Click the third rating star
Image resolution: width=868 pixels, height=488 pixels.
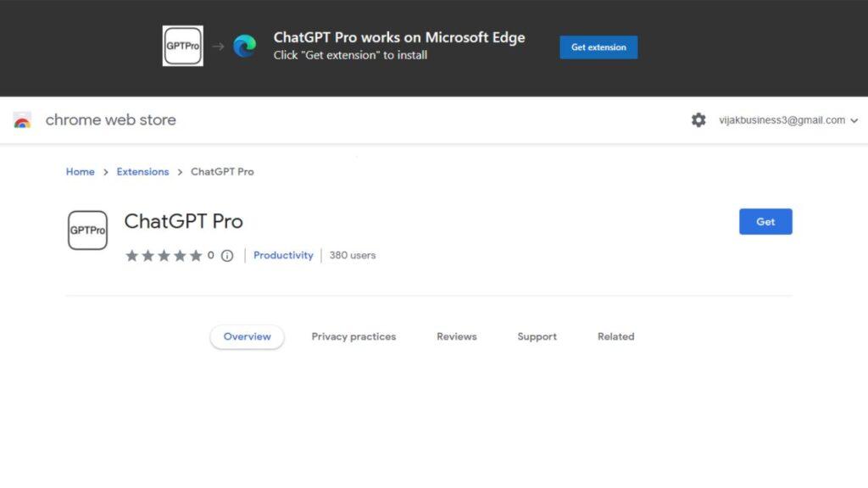pyautogui.click(x=164, y=255)
